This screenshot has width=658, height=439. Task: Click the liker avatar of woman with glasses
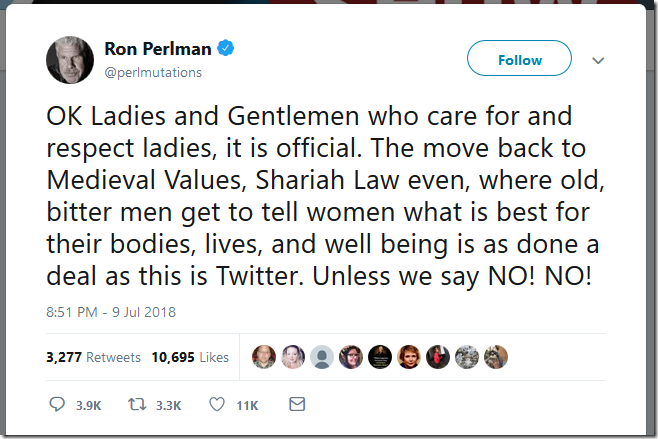(x=351, y=357)
